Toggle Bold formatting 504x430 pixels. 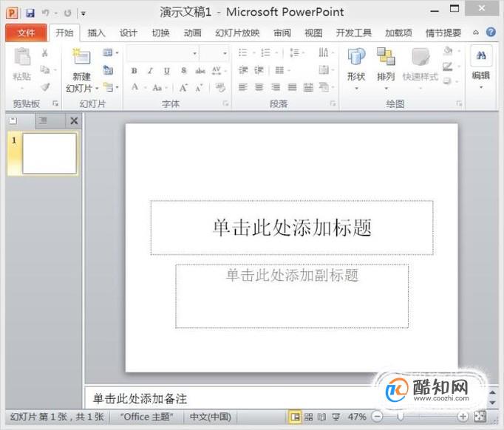pos(134,71)
